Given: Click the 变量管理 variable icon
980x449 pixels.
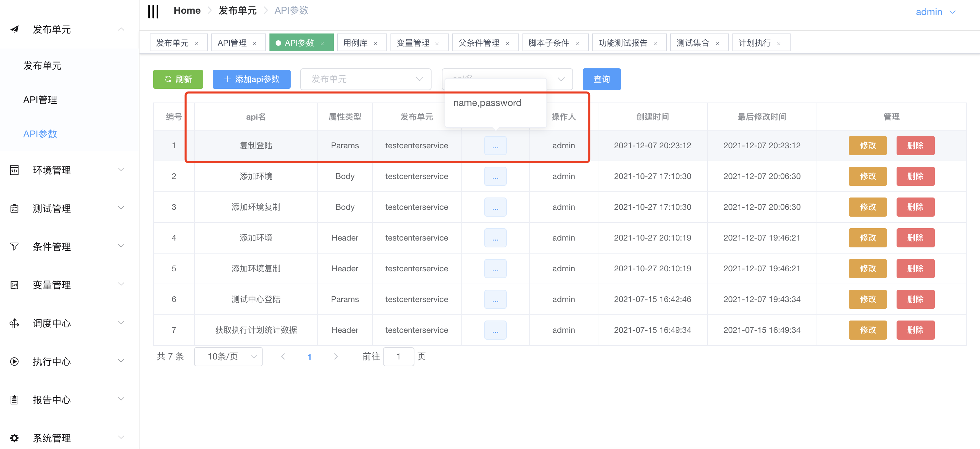Looking at the screenshot, I should [14, 285].
